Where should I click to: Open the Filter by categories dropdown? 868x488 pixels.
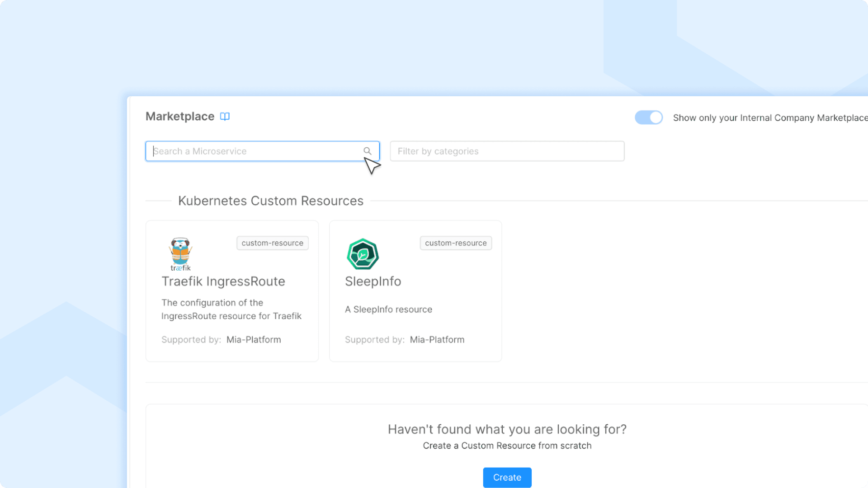507,151
